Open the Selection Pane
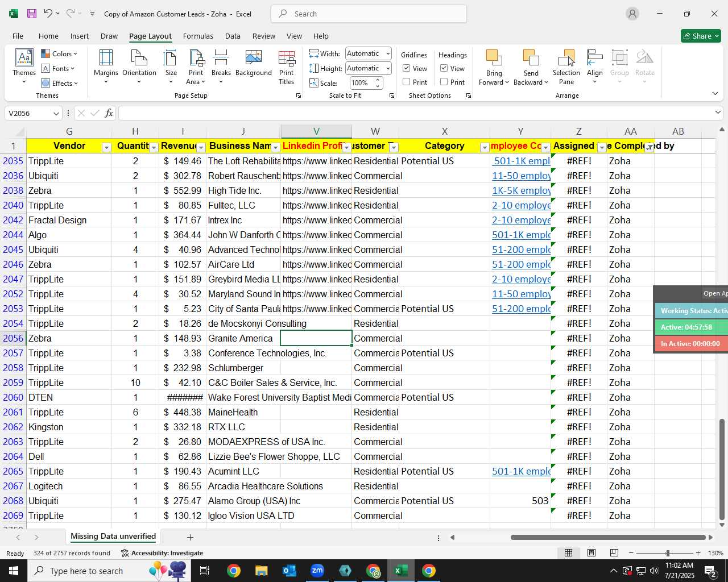728x582 pixels. [566, 67]
